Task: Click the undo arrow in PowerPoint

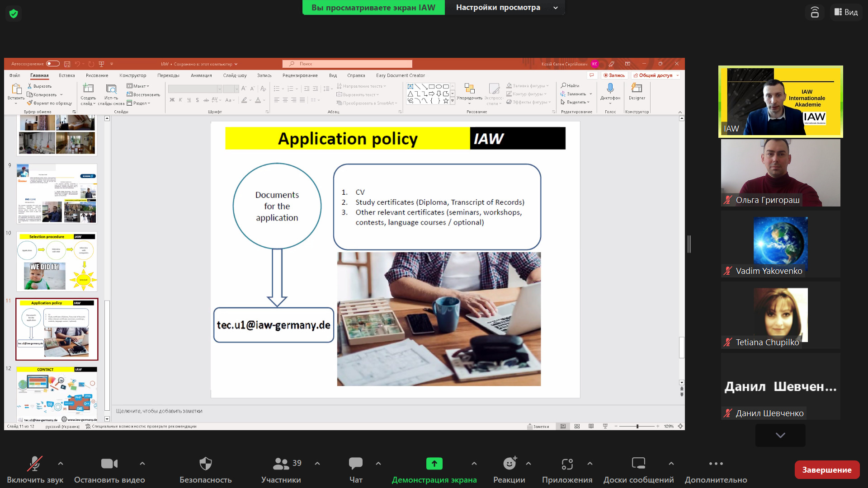Action: (x=77, y=64)
